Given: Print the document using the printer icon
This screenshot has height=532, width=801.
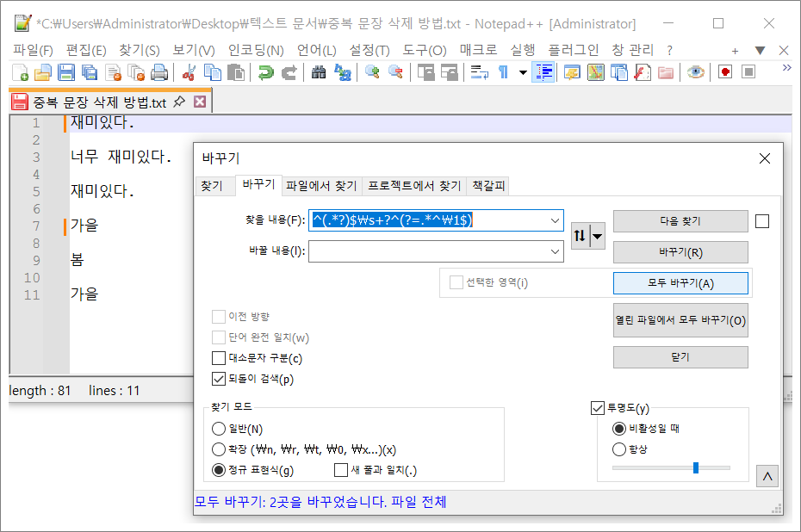Looking at the screenshot, I should click(x=159, y=72).
